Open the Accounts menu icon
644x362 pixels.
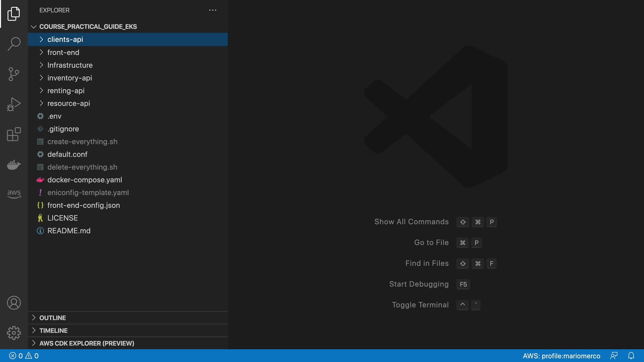tap(14, 303)
